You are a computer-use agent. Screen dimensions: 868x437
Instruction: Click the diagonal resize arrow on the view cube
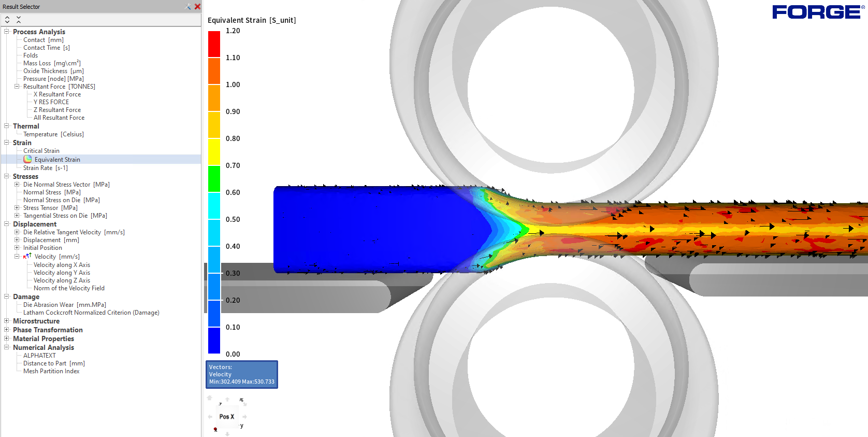coord(242,401)
